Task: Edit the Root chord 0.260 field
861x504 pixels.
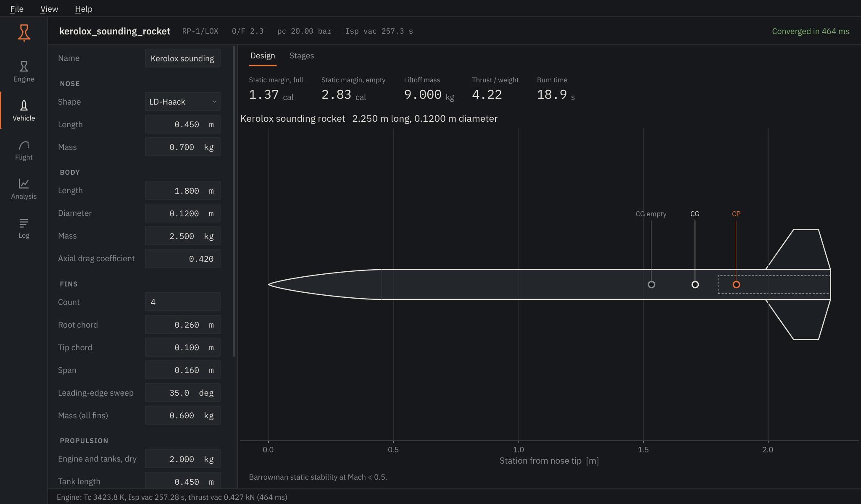Action: 183,325
